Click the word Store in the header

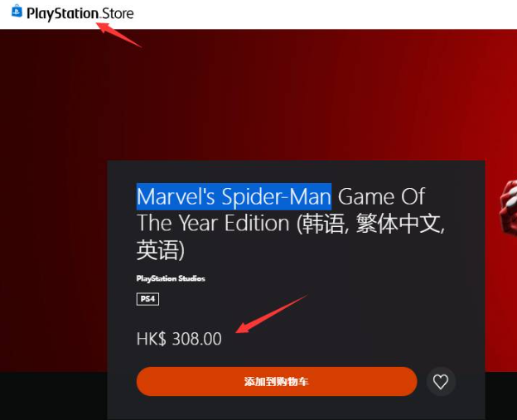tap(118, 14)
